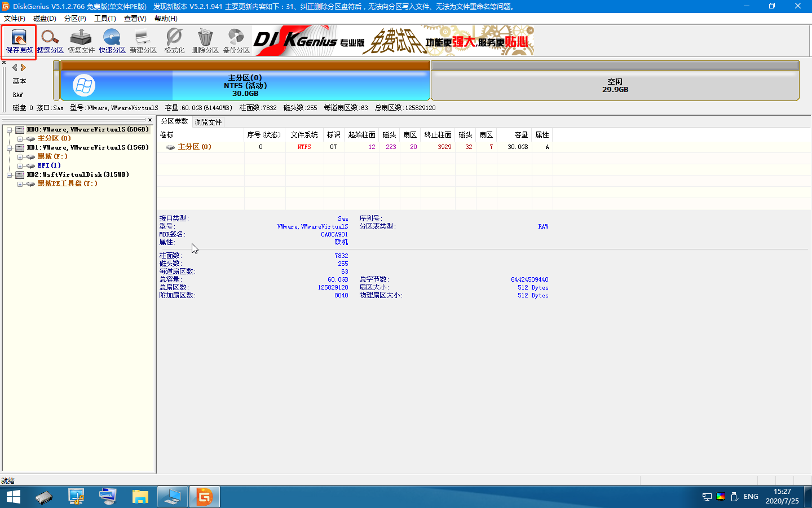Click the MBR签名 value CA0CA901
Viewport: 812px width, 508px height.
coord(334,235)
